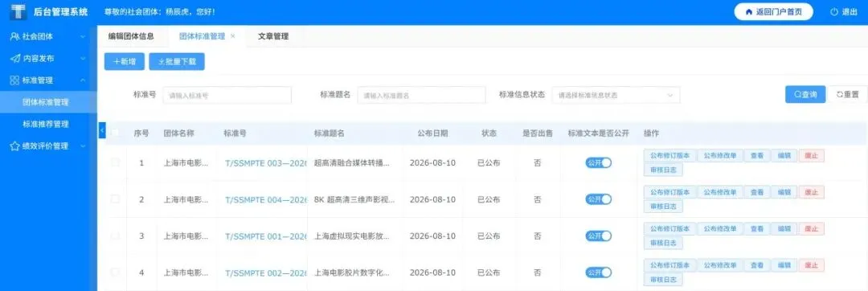The image size is (868, 291).
Task: Click 废止 in row 1
Action: coord(811,156)
